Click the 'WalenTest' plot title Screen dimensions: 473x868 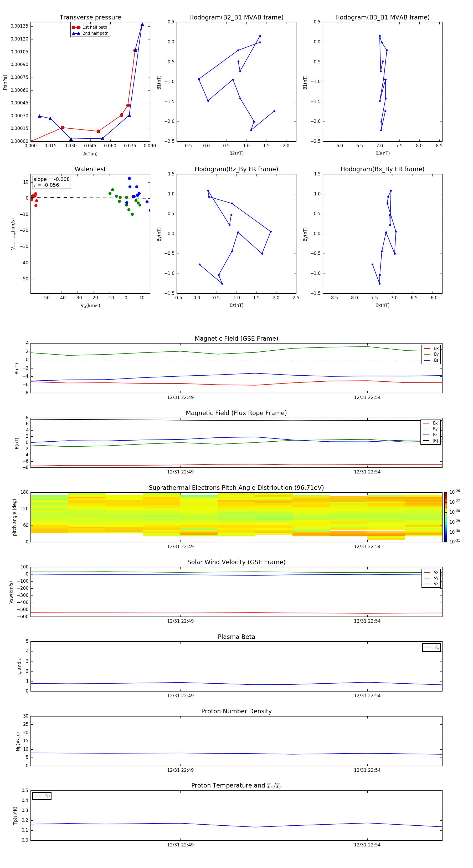point(90,169)
